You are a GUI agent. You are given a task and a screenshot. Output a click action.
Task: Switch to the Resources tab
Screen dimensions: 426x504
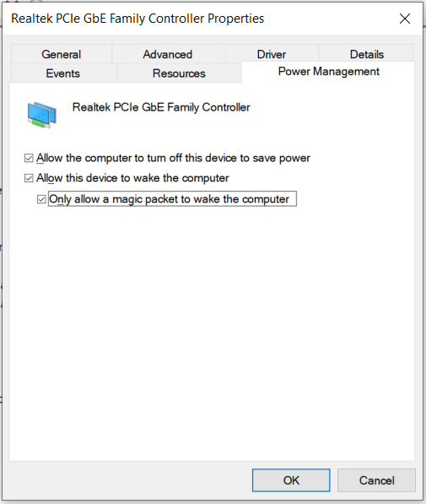179,73
